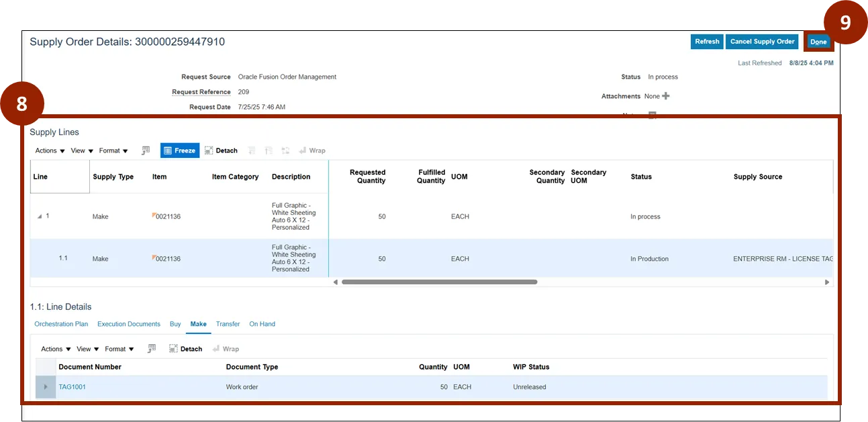Click the Query By Example icon in Line Details
This screenshot has width=868, height=422.
(x=152, y=349)
